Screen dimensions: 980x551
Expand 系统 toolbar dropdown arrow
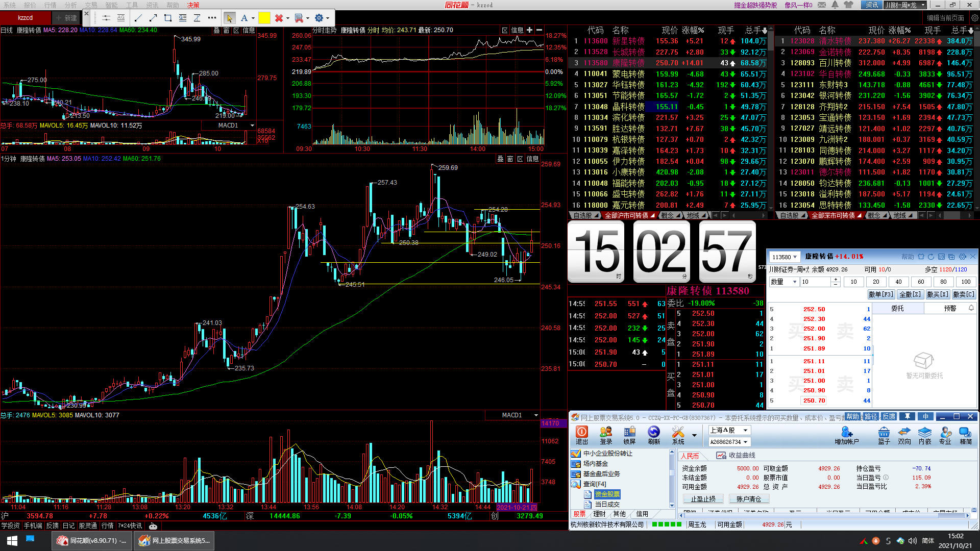tap(694, 435)
